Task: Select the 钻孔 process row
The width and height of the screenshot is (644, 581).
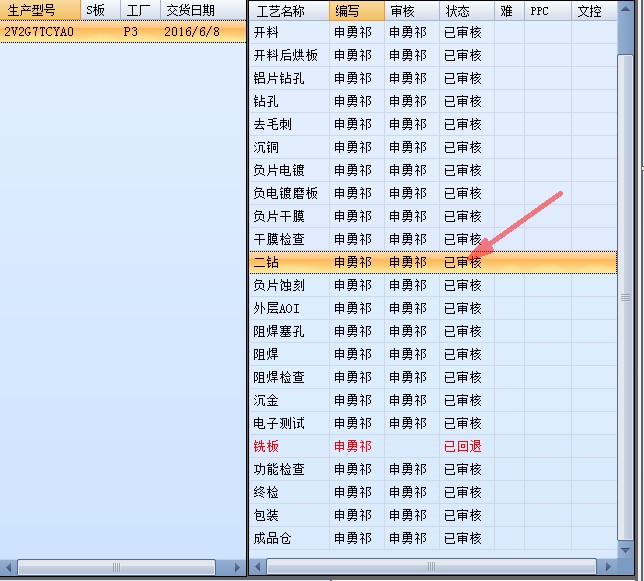Action: click(433, 101)
